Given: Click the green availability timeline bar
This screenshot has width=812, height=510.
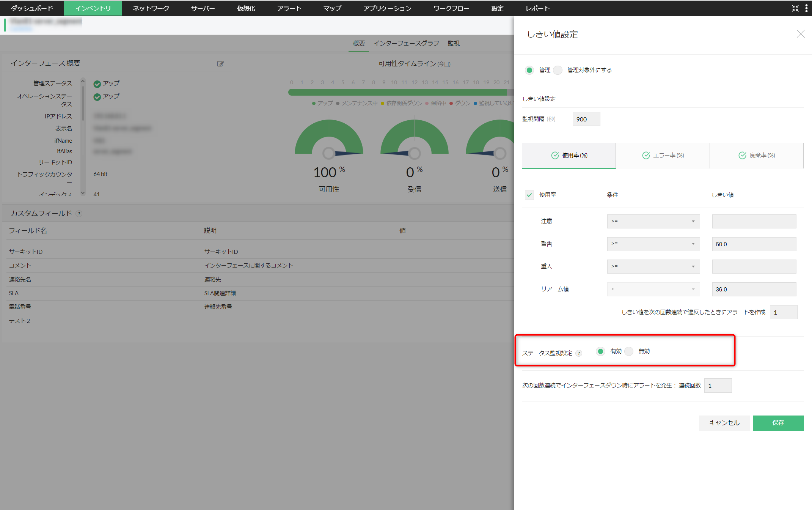Looking at the screenshot, I should (x=397, y=92).
